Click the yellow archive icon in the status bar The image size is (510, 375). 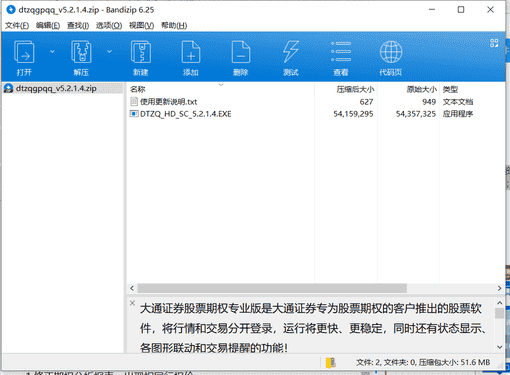[x=331, y=362]
